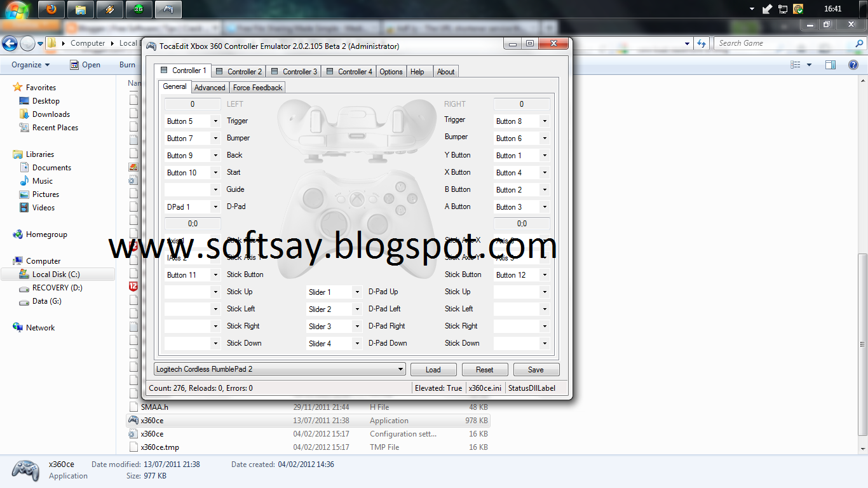868x488 pixels.
Task: Open Explorer help question mark
Action: (853, 65)
